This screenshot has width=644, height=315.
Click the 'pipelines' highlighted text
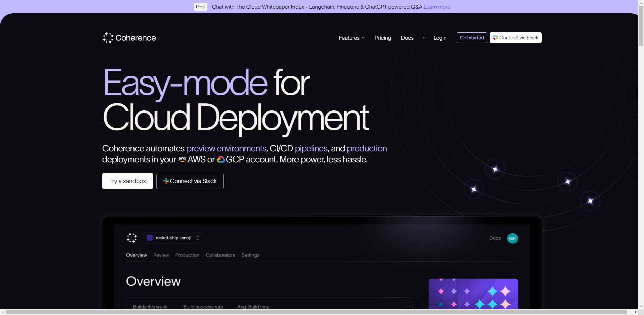[311, 148]
